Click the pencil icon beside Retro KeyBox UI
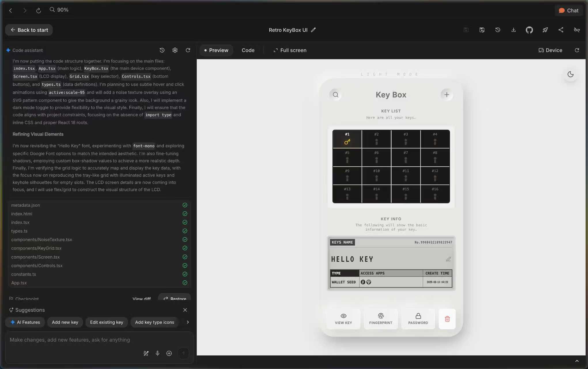 tap(313, 30)
